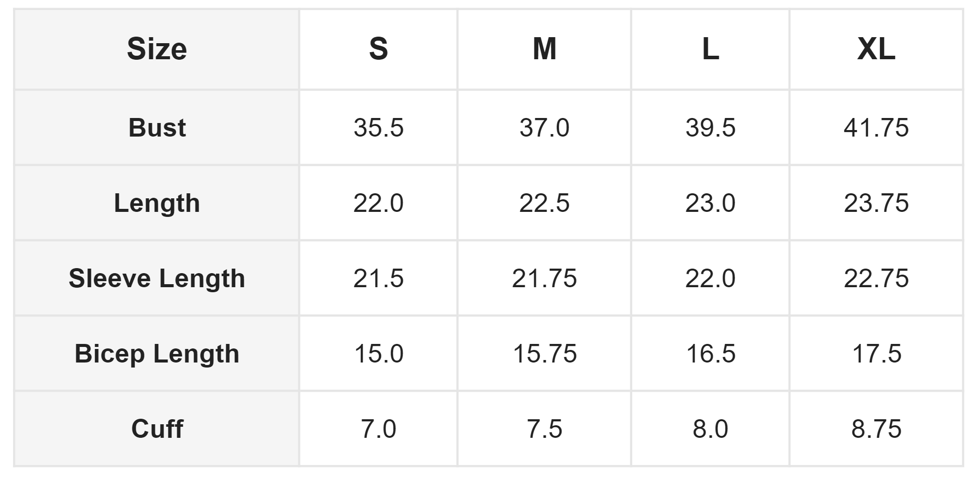Click Sleeve Length value 21.75
The width and height of the screenshot is (980, 482).
(544, 278)
